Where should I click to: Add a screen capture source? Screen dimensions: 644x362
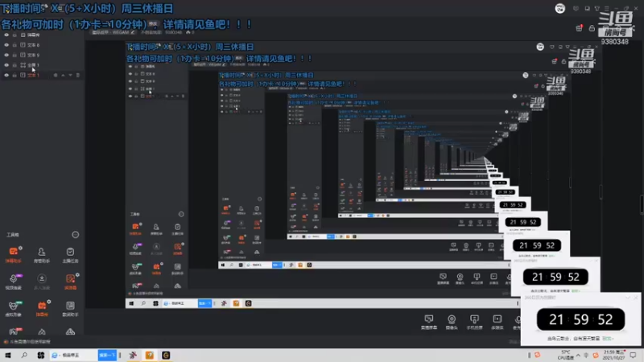pos(429,323)
